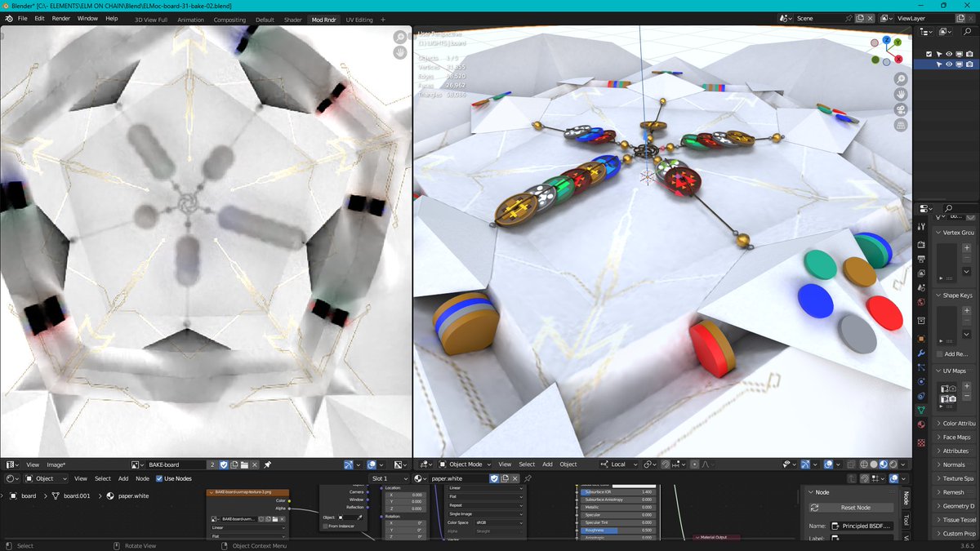
Task: Select solid viewport shading mode
Action: [x=874, y=464]
